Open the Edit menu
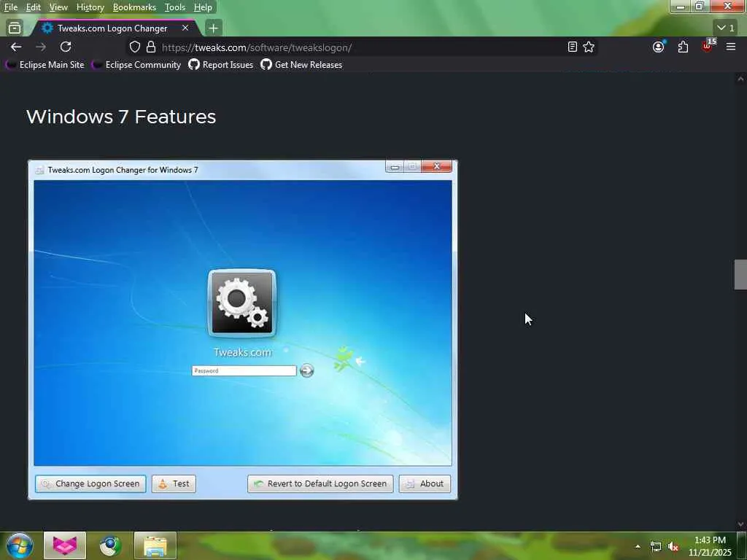The height and width of the screenshot is (560, 747). [x=34, y=7]
